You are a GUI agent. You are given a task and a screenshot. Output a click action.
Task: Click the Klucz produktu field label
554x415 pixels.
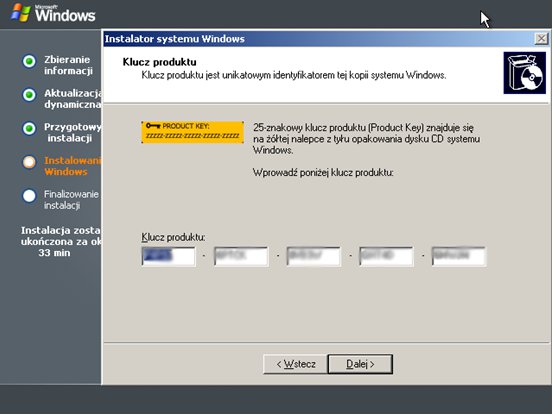pyautogui.click(x=173, y=237)
